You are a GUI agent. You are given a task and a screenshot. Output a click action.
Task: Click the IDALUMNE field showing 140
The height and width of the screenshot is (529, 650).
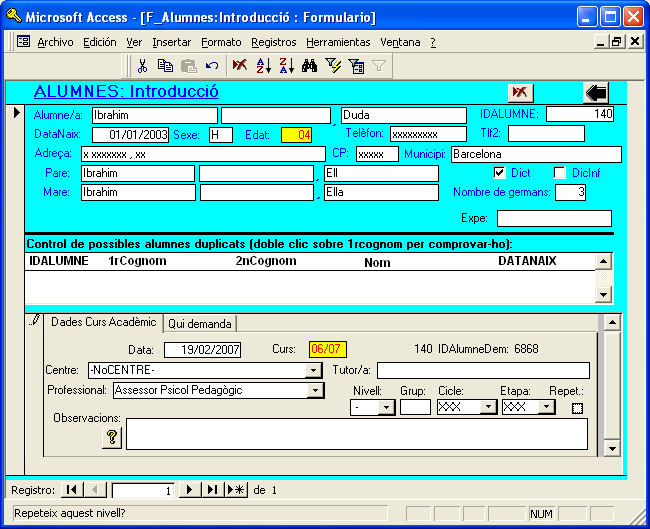(x=580, y=114)
